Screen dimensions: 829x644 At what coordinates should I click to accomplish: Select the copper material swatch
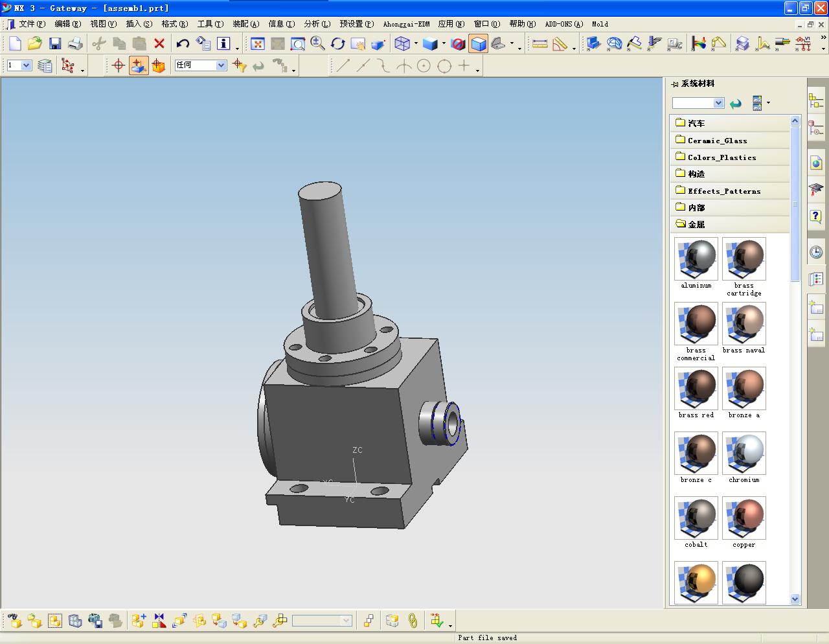[x=744, y=518]
